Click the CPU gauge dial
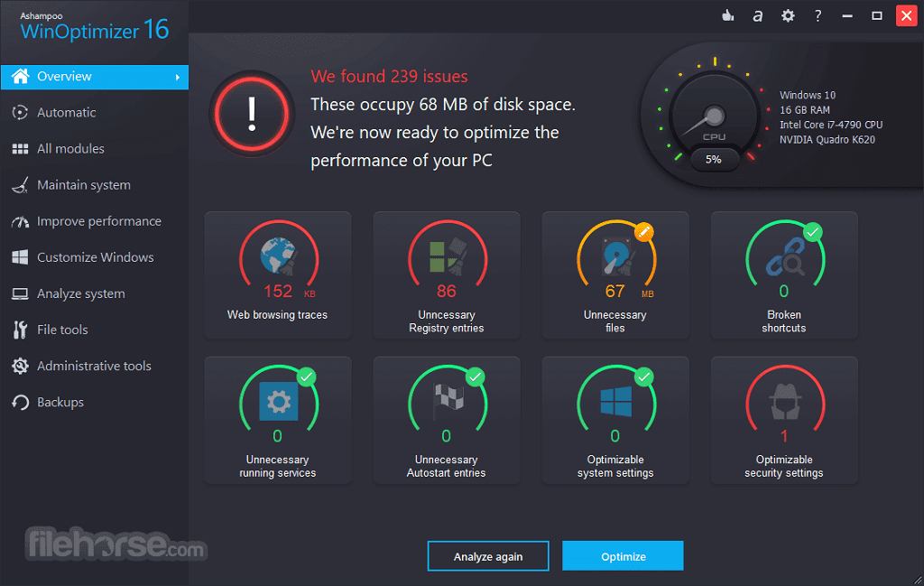 pyautogui.click(x=715, y=116)
